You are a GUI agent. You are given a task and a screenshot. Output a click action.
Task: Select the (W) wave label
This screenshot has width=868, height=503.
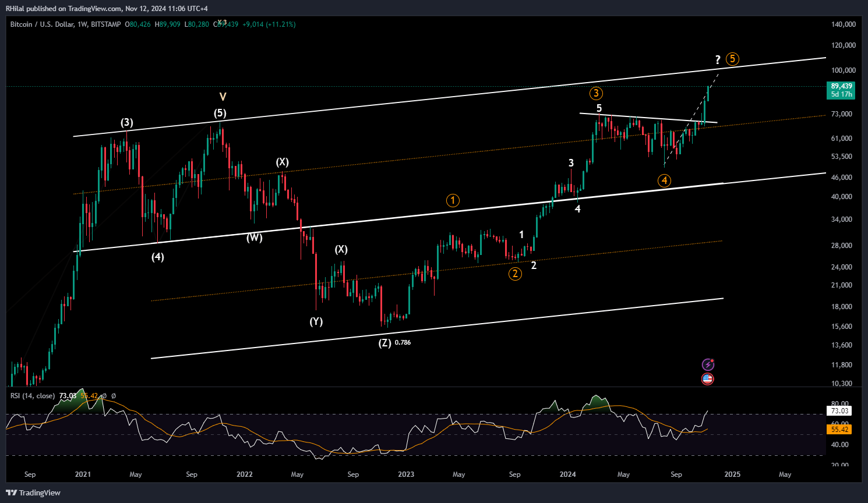(x=254, y=238)
